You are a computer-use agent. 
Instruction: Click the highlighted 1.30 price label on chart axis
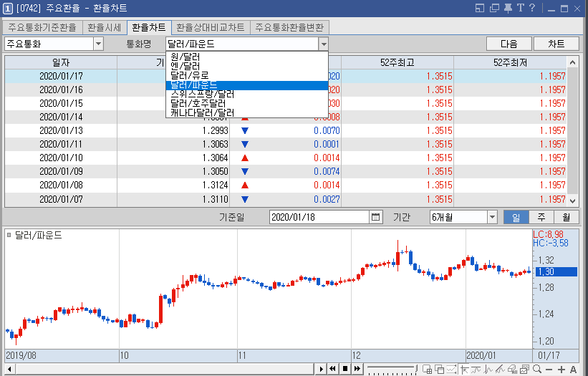(x=556, y=271)
